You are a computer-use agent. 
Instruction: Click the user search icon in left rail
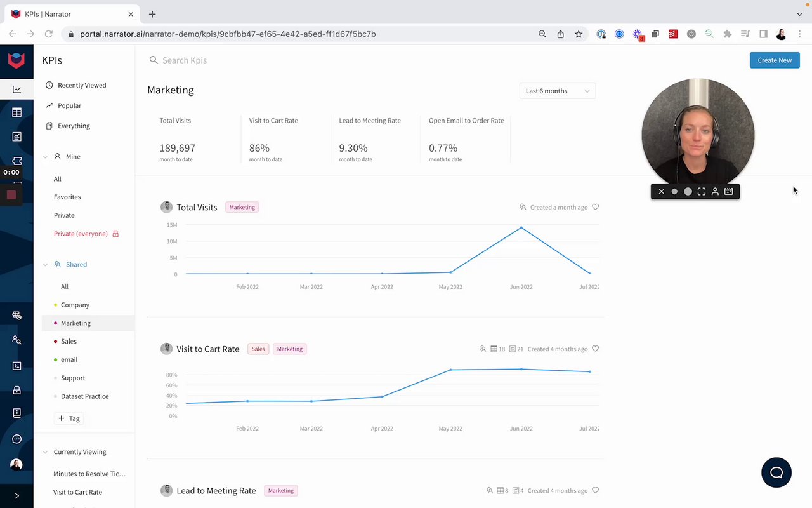[x=16, y=340]
